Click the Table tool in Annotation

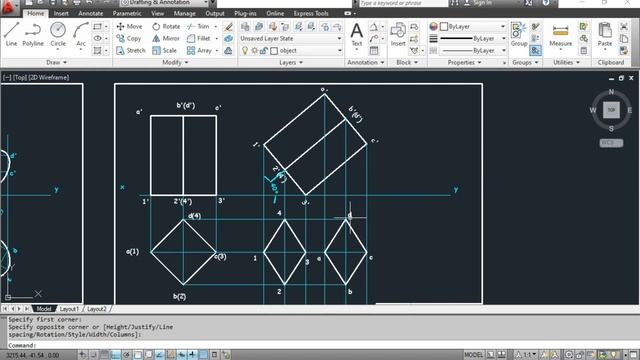(x=373, y=51)
